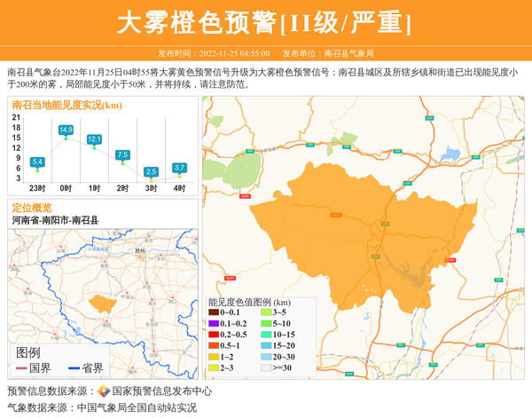Viewport: 532px width, 418px height.
Task: Select the 15~20 blue legend swatch
Action: pos(265,345)
